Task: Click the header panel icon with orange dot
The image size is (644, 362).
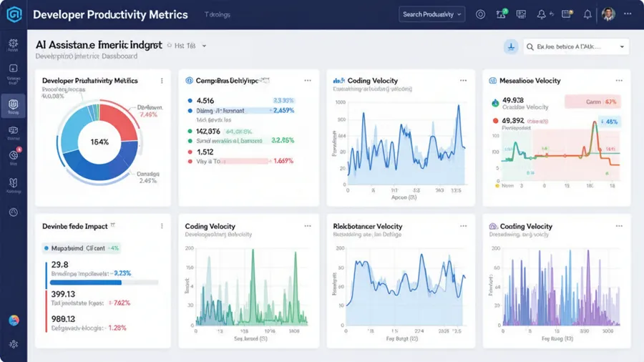Action: [x=567, y=14]
